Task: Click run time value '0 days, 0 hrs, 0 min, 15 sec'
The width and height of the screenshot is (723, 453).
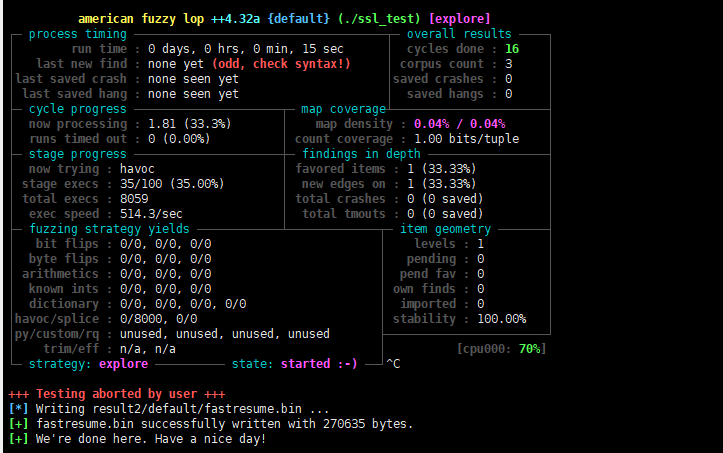Action: [x=246, y=49]
